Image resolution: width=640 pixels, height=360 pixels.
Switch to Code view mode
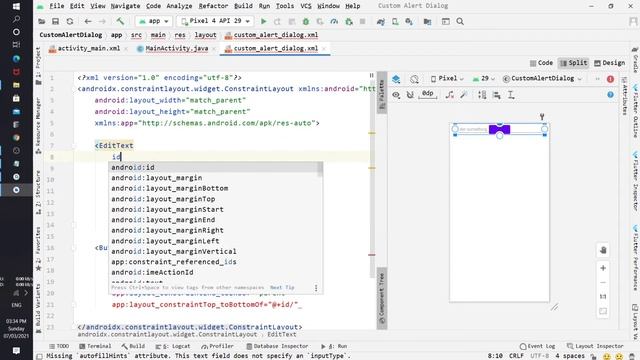click(x=541, y=63)
